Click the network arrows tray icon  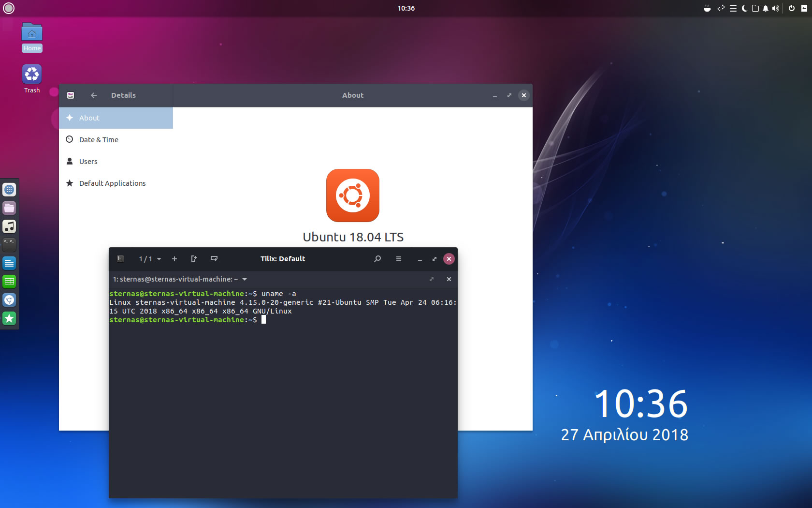tap(721, 8)
